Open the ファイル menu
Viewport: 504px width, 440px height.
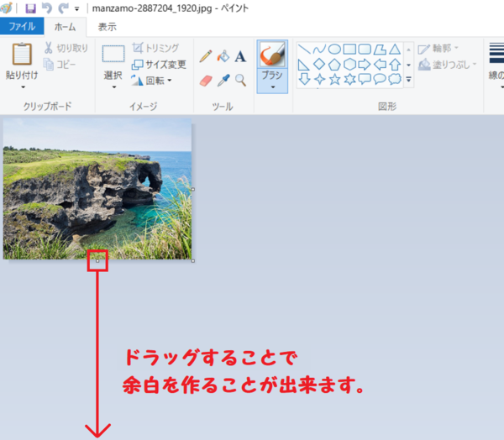click(x=22, y=26)
